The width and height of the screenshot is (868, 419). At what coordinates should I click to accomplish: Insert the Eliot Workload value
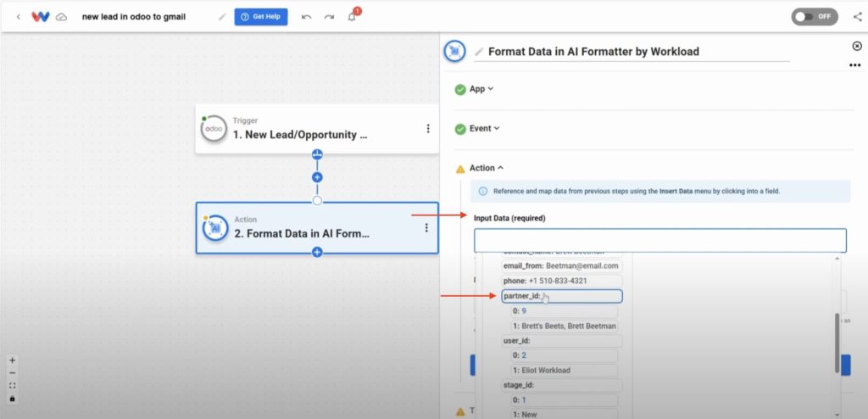tap(564, 370)
